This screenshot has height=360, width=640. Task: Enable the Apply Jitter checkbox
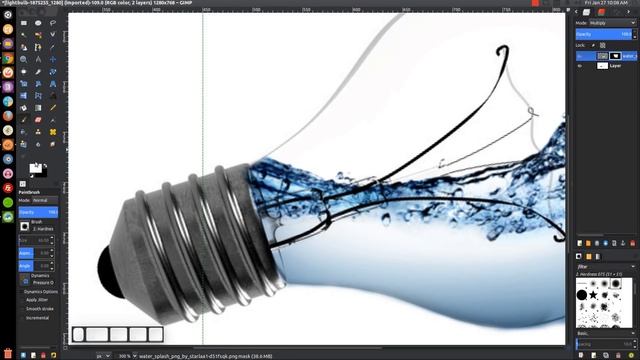22,300
